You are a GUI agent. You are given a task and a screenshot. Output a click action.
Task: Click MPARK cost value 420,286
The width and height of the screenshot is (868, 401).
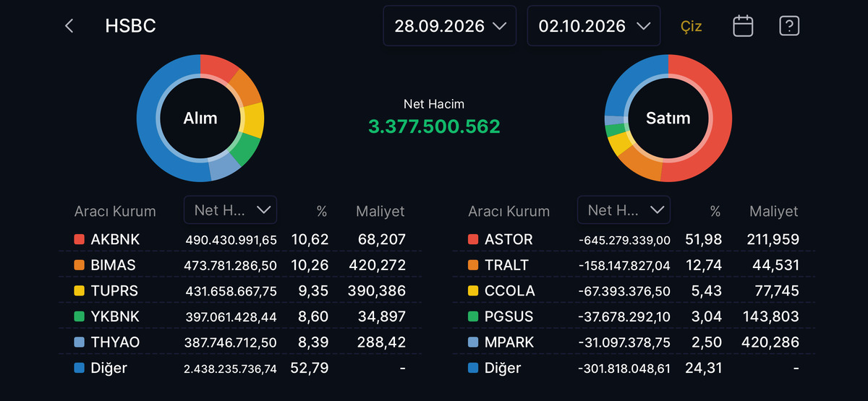coord(771,342)
